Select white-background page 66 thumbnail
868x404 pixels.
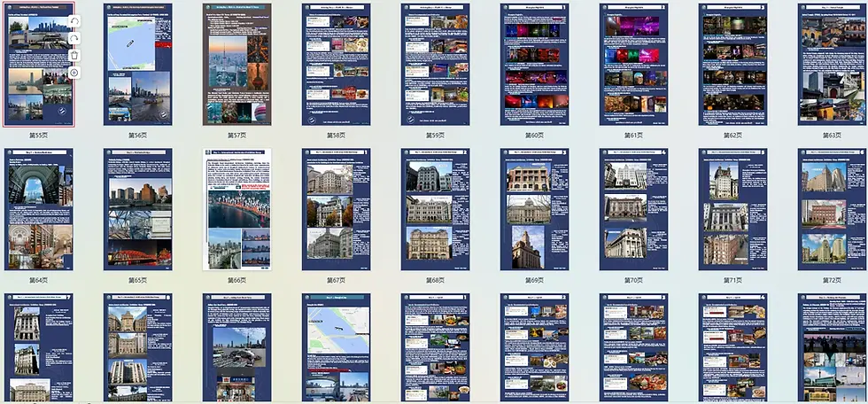click(x=237, y=209)
